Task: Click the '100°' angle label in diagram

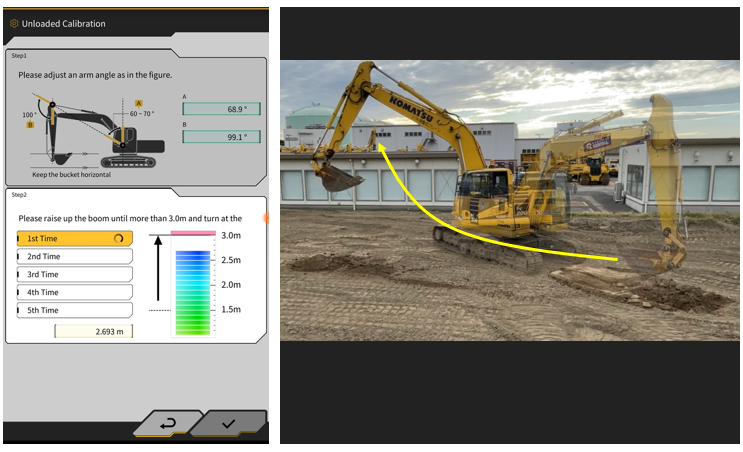Action: pos(29,115)
